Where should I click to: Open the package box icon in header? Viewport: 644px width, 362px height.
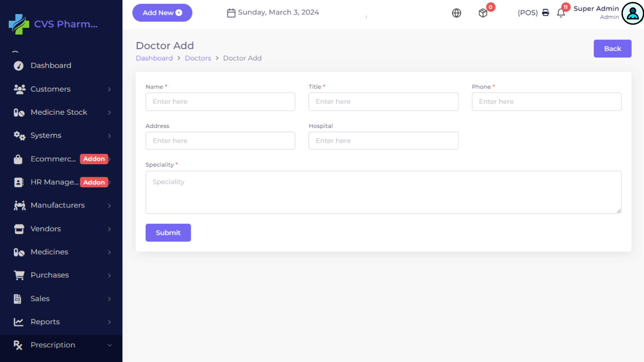(x=483, y=13)
